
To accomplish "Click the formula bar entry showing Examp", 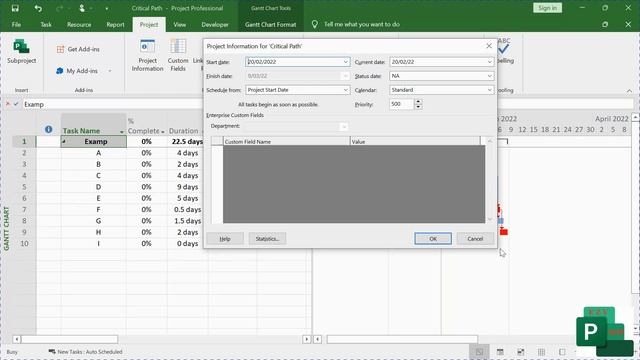I will [113, 104].
